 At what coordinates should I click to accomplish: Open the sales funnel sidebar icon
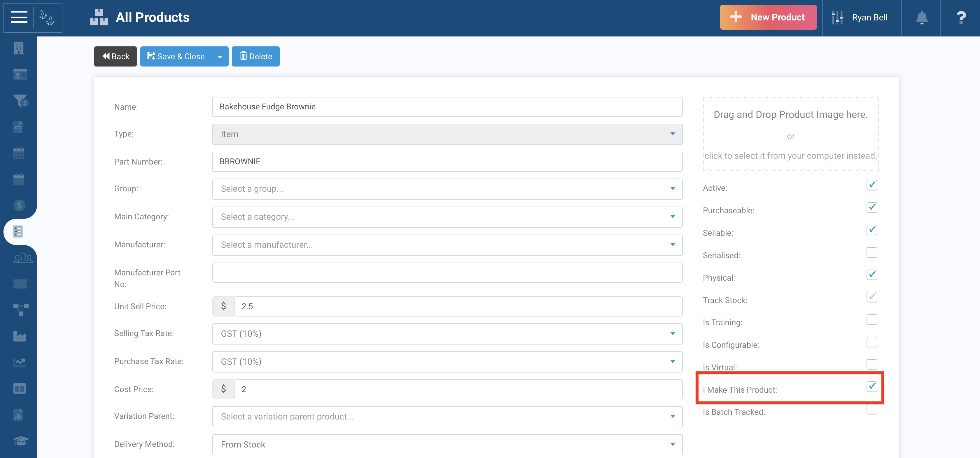point(20,101)
